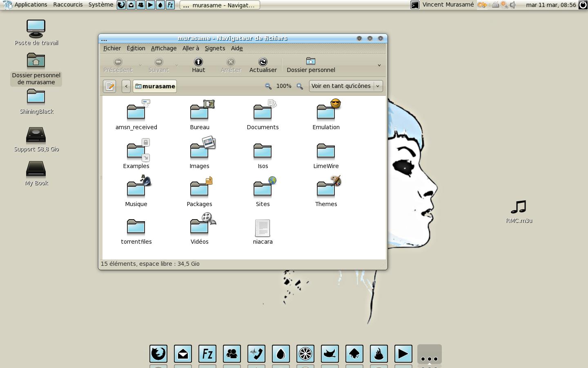Select the amsn_received folder
588x368 pixels.
[x=136, y=115]
